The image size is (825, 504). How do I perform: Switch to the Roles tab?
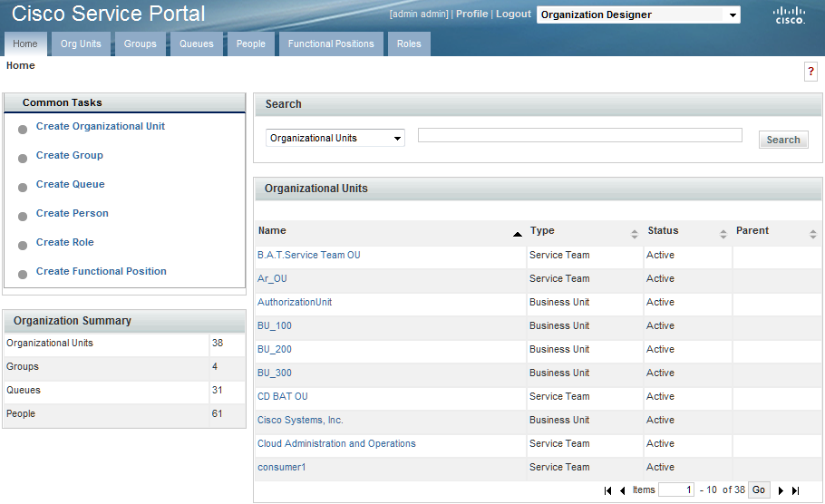click(409, 44)
